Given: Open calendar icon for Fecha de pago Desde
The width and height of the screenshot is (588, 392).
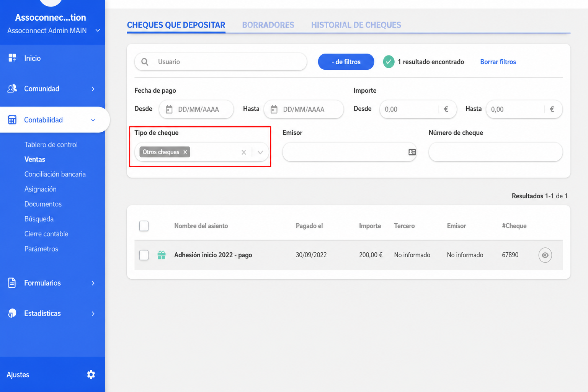Looking at the screenshot, I should 169,109.
